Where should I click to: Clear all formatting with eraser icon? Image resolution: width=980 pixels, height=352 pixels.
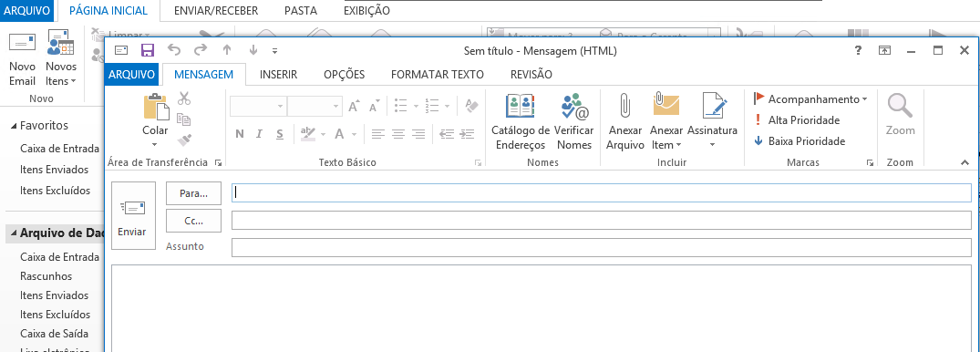471,106
